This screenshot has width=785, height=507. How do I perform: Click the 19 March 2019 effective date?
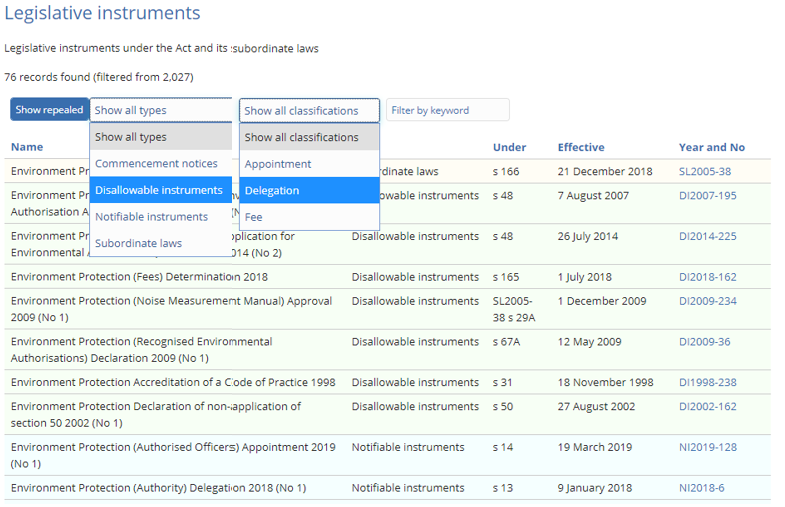pyautogui.click(x=595, y=447)
